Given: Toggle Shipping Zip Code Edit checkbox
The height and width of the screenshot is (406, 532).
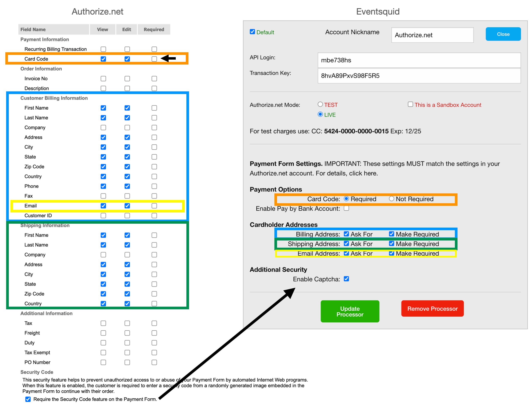Looking at the screenshot, I should [x=127, y=294].
